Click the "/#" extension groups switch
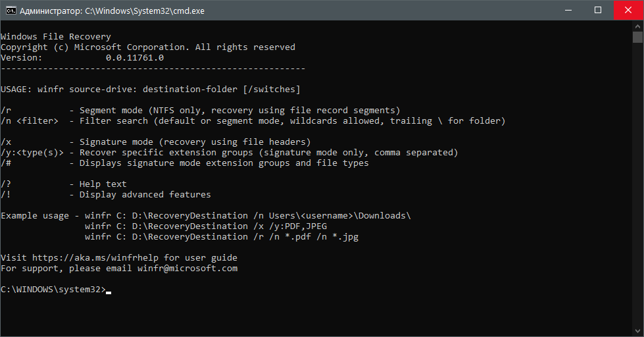This screenshot has height=337, width=644. click(x=6, y=163)
